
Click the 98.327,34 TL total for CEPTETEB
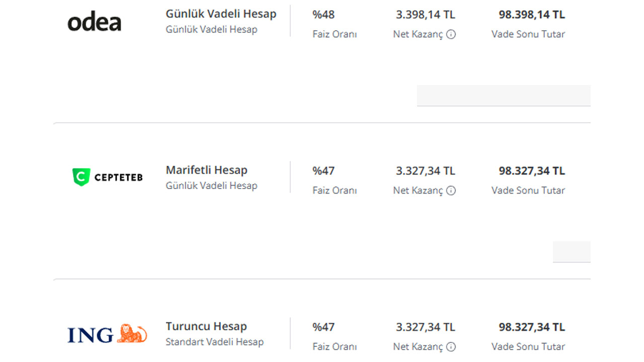coord(532,171)
